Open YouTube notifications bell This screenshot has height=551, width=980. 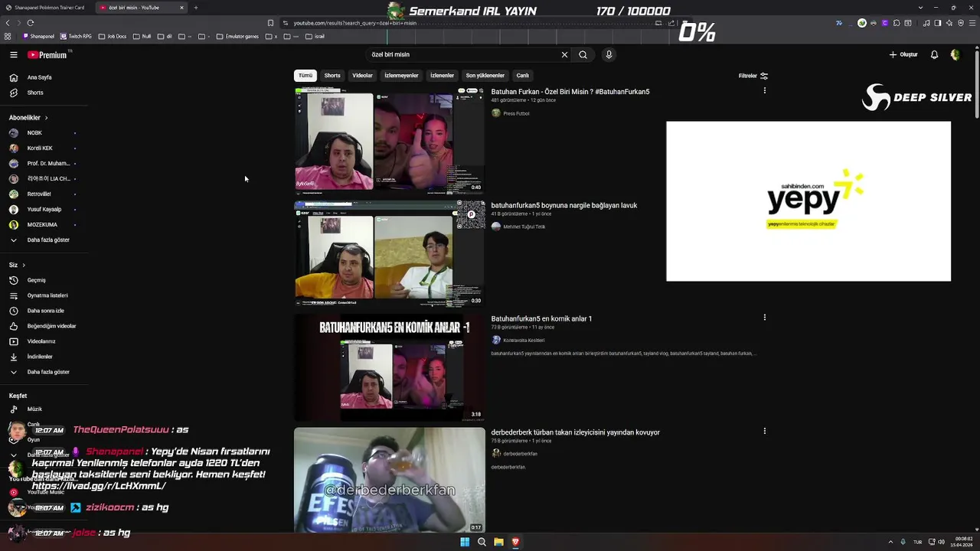click(934, 55)
